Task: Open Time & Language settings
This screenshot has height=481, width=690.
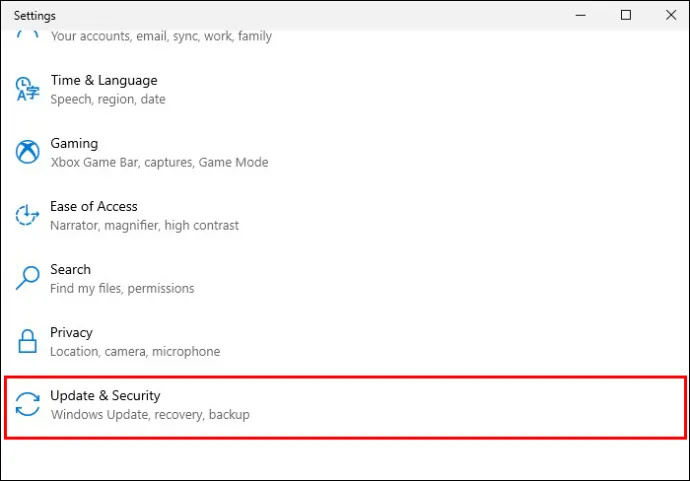Action: coord(104,80)
